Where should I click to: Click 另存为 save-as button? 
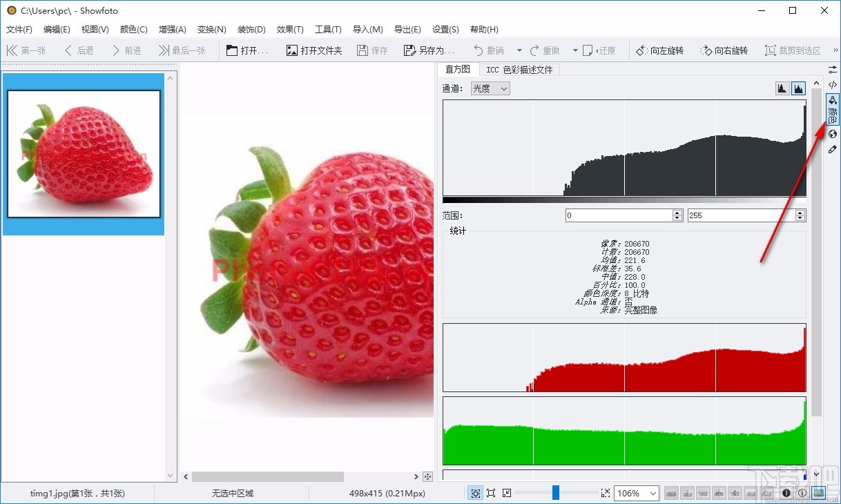point(429,50)
